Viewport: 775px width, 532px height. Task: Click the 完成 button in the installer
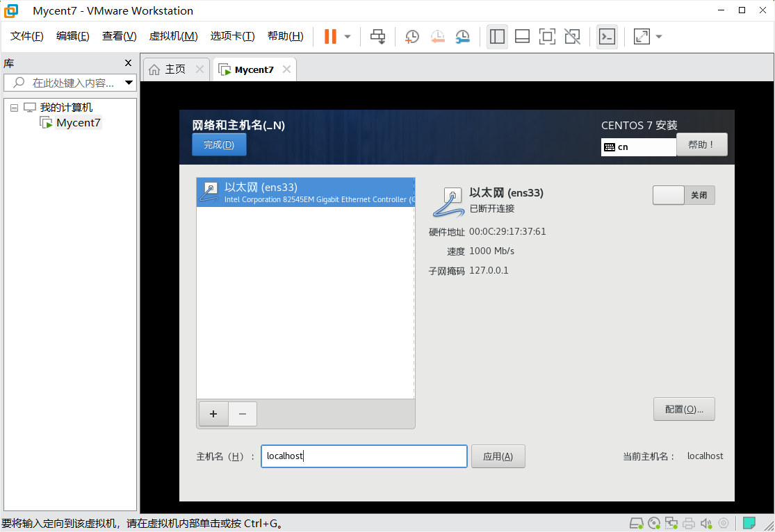(219, 144)
